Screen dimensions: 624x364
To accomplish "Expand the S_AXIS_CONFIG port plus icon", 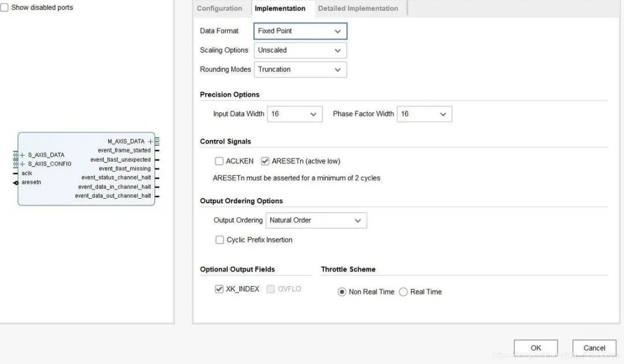I will [23, 164].
